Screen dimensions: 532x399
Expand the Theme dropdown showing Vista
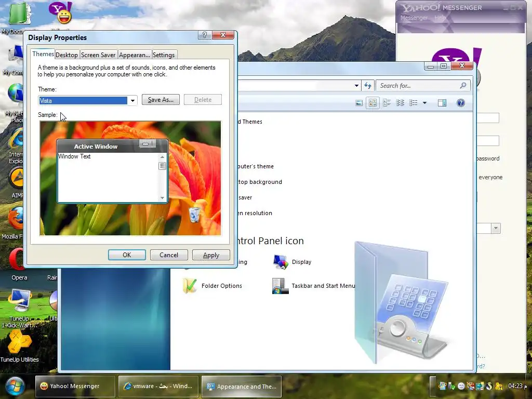(132, 100)
